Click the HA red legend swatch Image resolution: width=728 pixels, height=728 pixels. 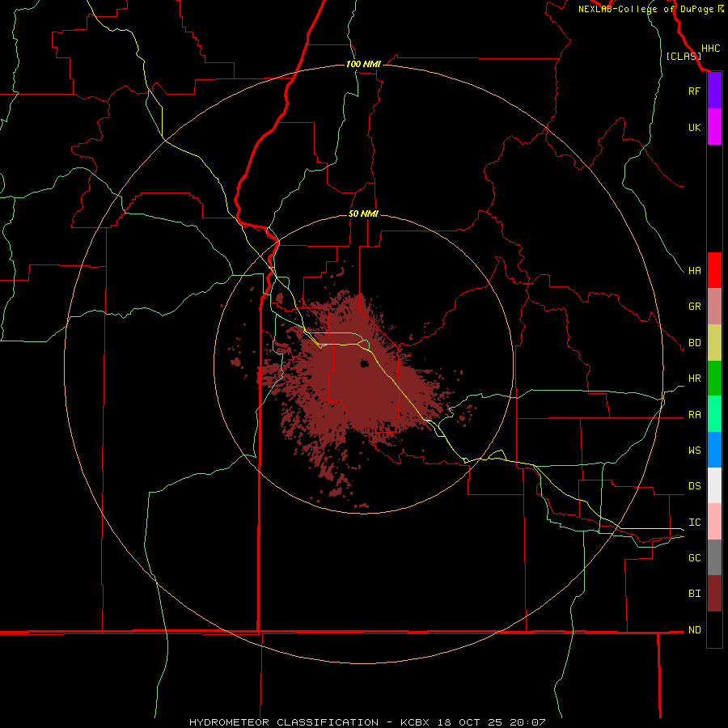[x=714, y=270]
